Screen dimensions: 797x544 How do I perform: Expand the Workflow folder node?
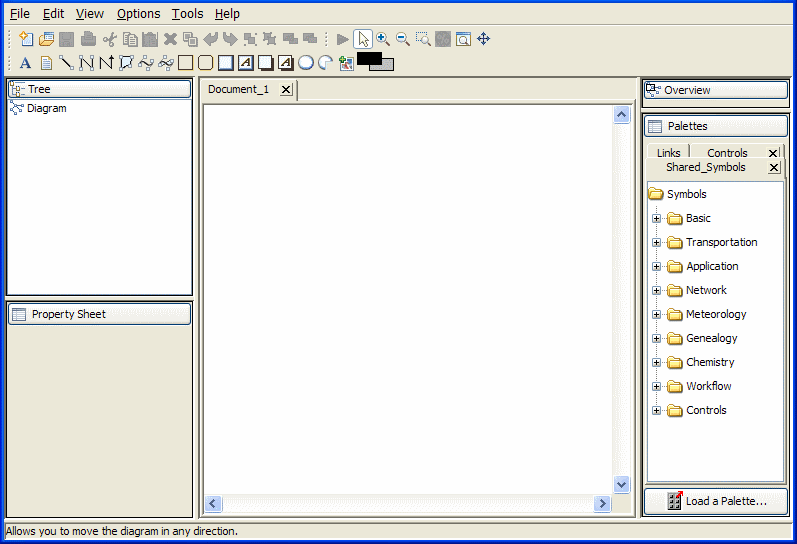(657, 386)
